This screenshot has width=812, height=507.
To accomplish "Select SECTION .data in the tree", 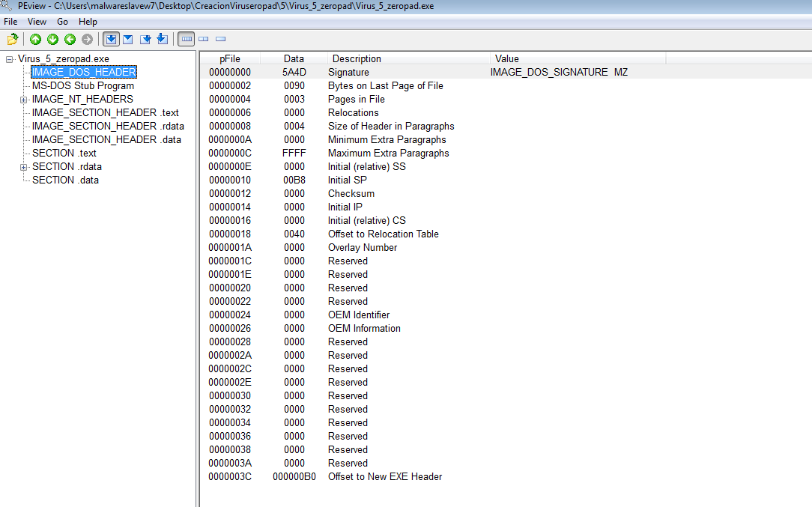I will tap(67, 180).
